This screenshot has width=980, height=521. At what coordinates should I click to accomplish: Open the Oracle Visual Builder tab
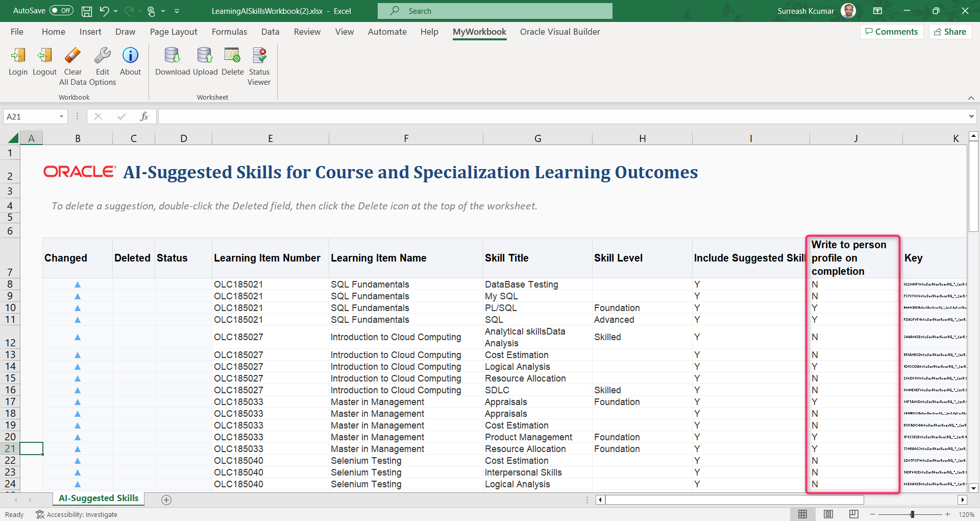(560, 32)
